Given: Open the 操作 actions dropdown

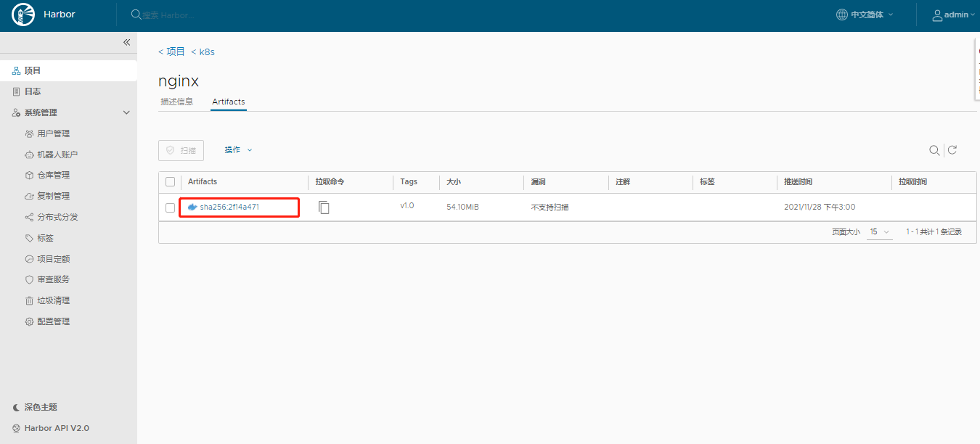Looking at the screenshot, I should 238,150.
